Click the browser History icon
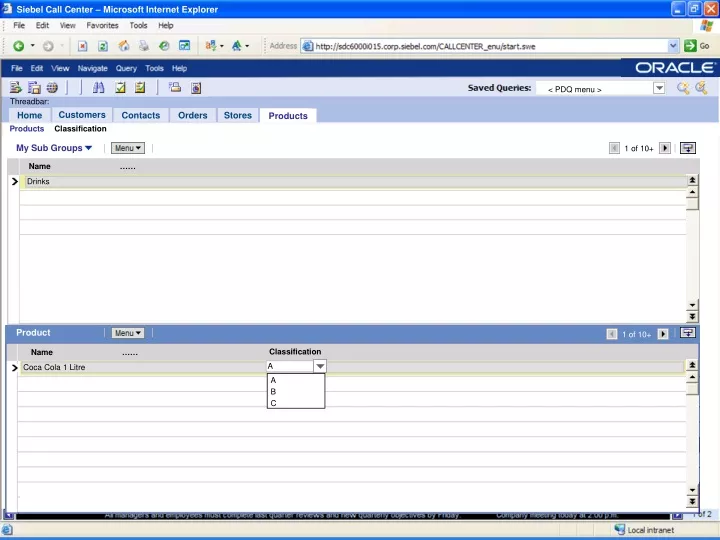This screenshot has width=720, height=540. 164,46
